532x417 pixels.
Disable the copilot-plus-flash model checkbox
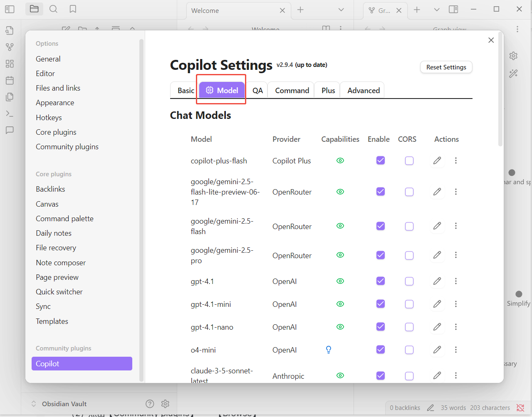(381, 160)
